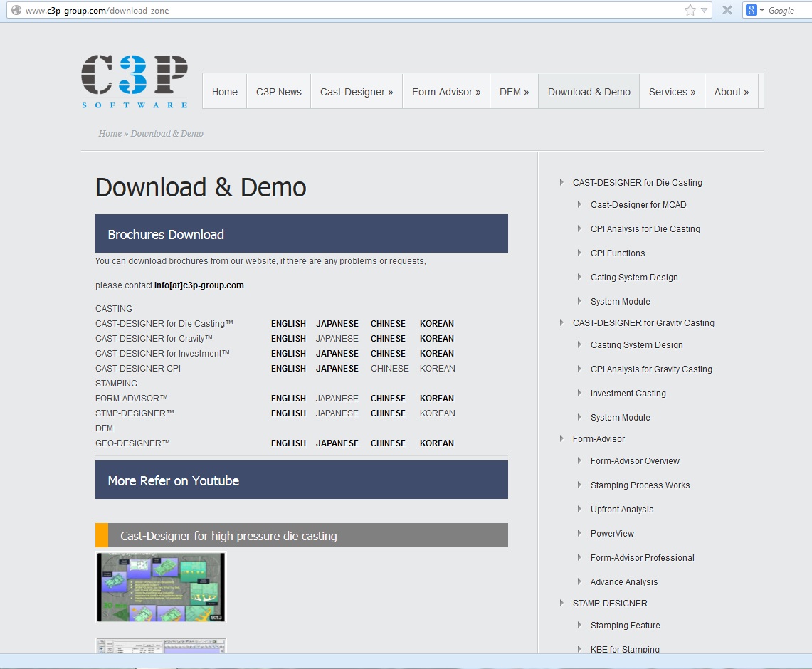812x669 pixels.
Task: Click the C3P Software logo
Action: tap(134, 81)
